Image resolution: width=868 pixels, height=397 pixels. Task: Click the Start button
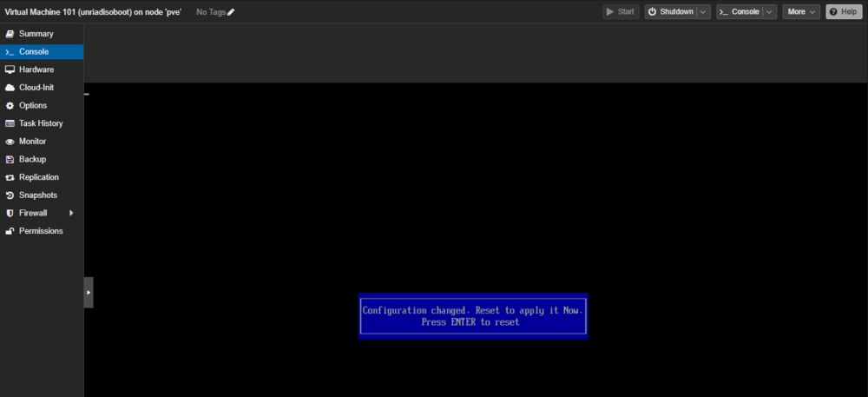[x=621, y=11]
